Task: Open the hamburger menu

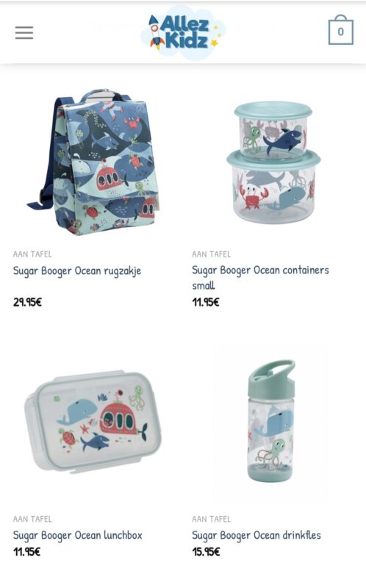Action: pyautogui.click(x=24, y=32)
